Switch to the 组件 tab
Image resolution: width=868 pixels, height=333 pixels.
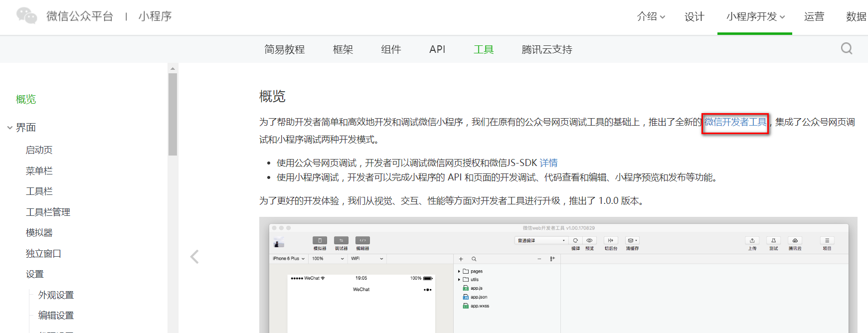(391, 49)
